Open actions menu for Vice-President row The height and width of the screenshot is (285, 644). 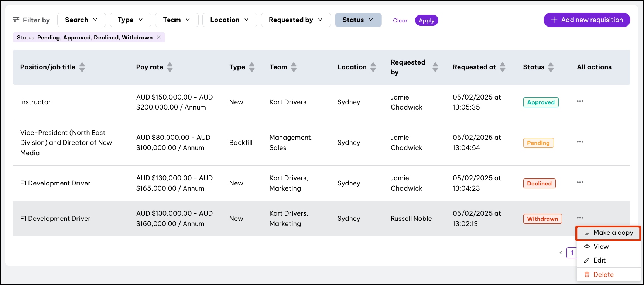pyautogui.click(x=580, y=142)
